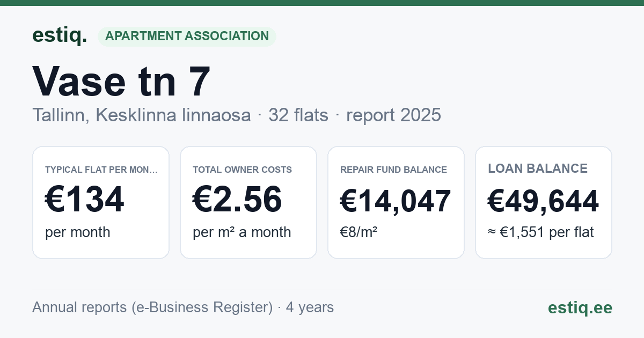644x338 pixels.
Task: Click the €134 value
Action: tap(85, 200)
